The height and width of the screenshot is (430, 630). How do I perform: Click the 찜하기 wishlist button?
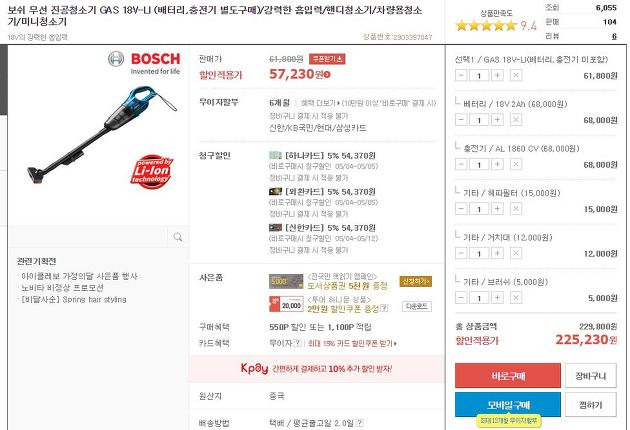[590, 405]
